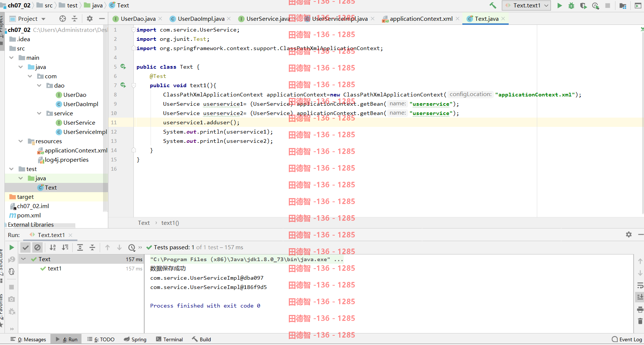Screen dimensions: 644x345
Task: Click the src breadcrumb in navigation bar
Action: (x=45, y=6)
